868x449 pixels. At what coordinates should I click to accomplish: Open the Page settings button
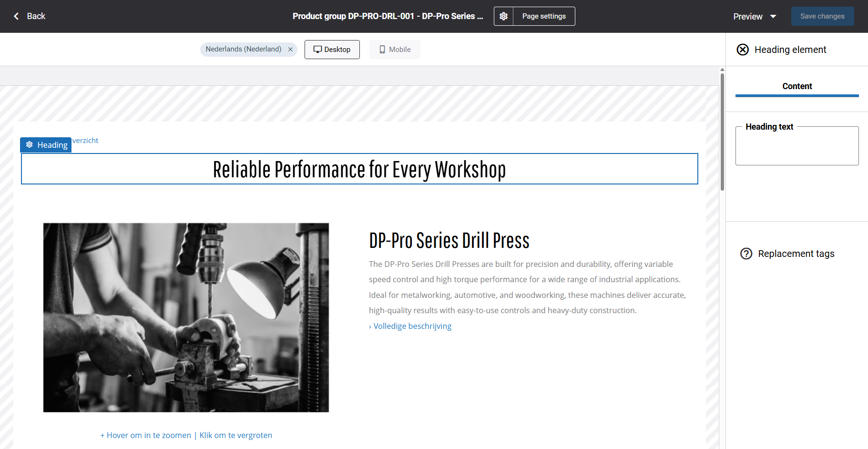coord(544,16)
